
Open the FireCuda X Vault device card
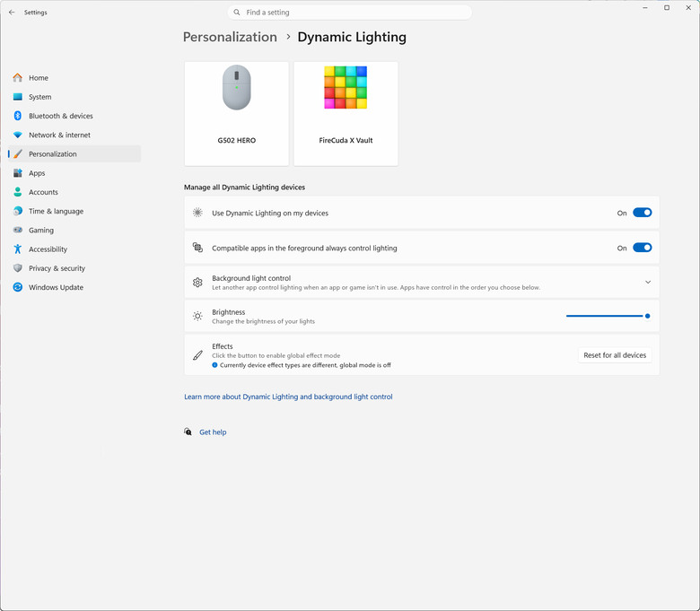[x=346, y=114]
